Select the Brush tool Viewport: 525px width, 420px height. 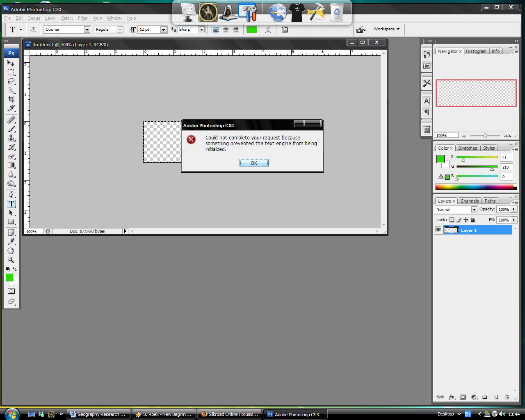pos(11,129)
